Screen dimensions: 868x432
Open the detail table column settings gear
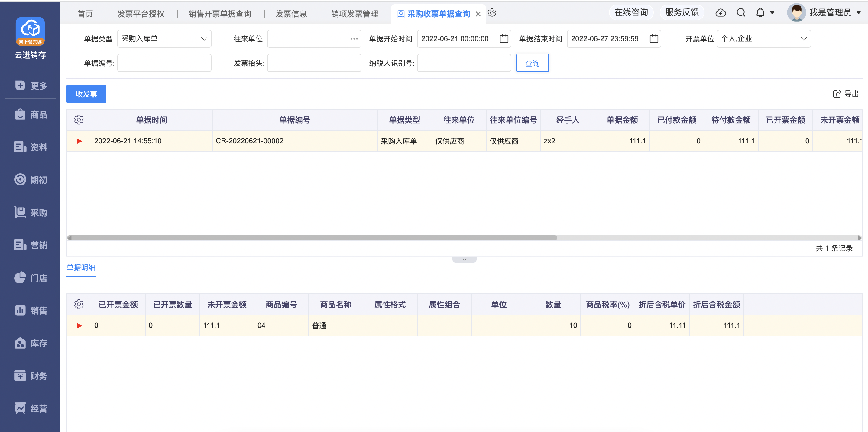click(79, 304)
